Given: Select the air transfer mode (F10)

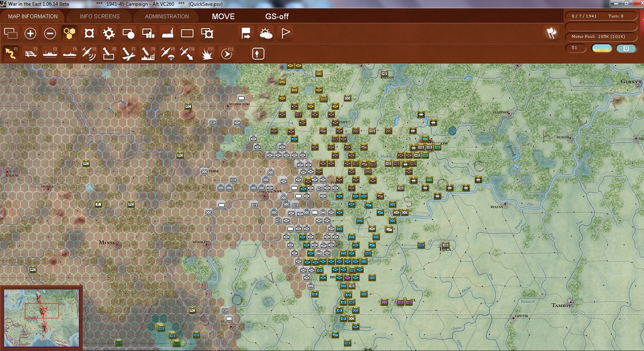Looking at the screenshot, I should (187, 53).
